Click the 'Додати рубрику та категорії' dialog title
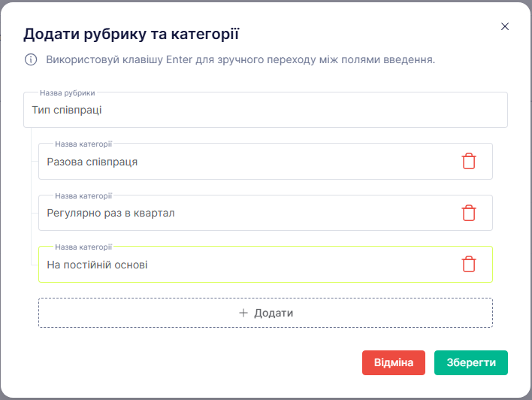 pyautogui.click(x=131, y=33)
